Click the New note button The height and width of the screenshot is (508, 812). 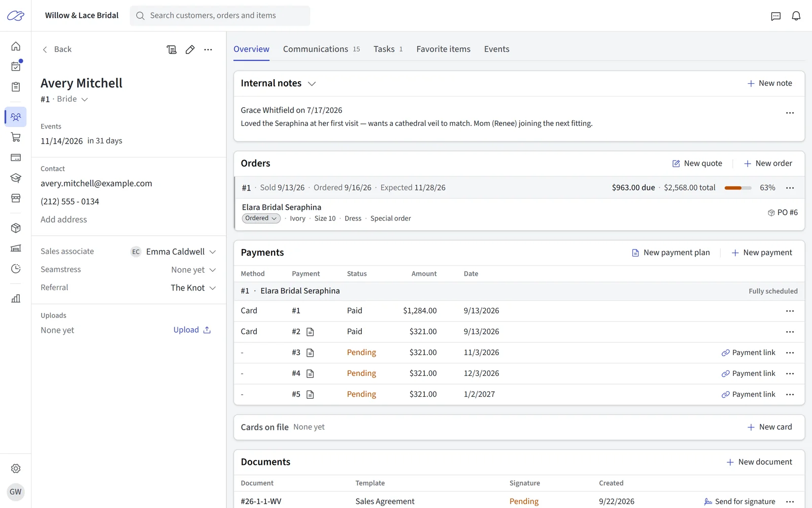point(769,83)
